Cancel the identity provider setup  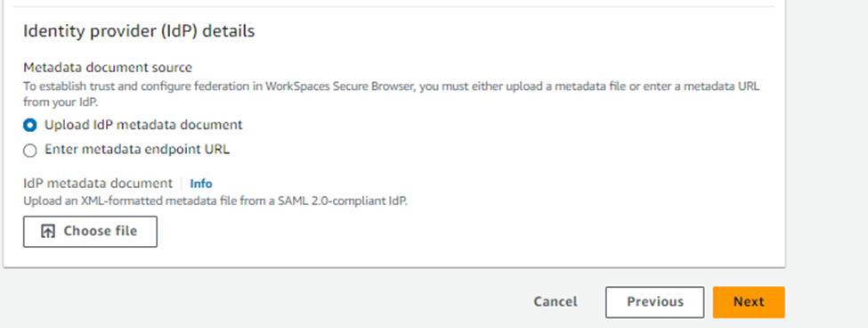pyautogui.click(x=556, y=302)
